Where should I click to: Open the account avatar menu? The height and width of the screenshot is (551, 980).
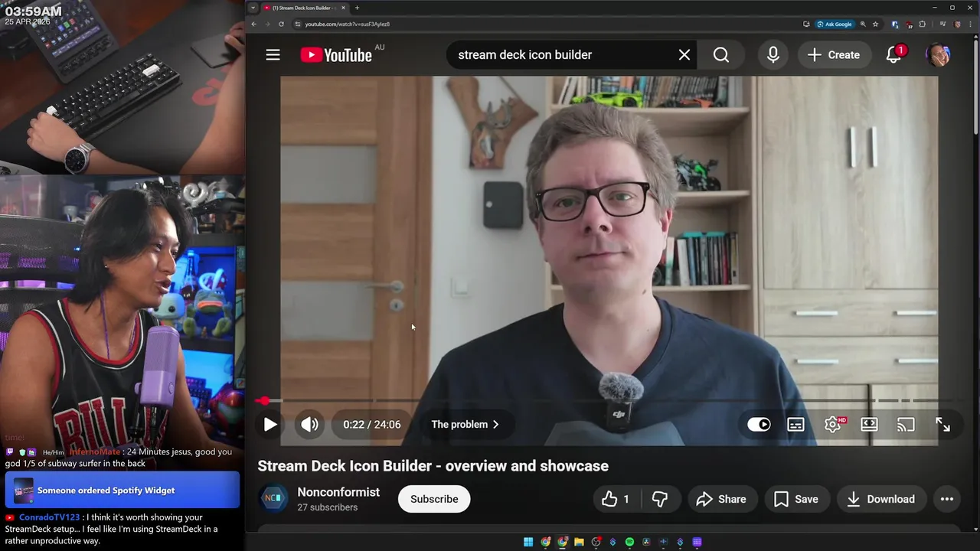coord(938,54)
